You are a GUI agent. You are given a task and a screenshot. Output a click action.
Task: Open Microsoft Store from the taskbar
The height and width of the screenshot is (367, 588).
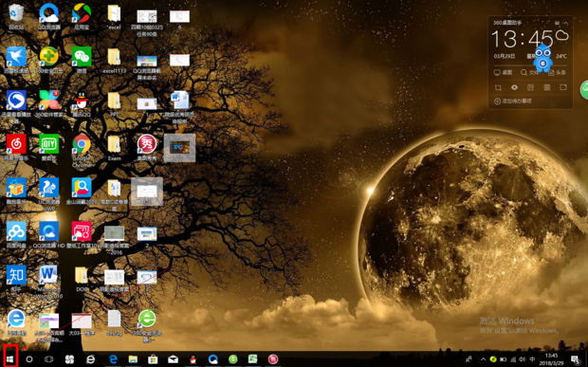pos(153,359)
